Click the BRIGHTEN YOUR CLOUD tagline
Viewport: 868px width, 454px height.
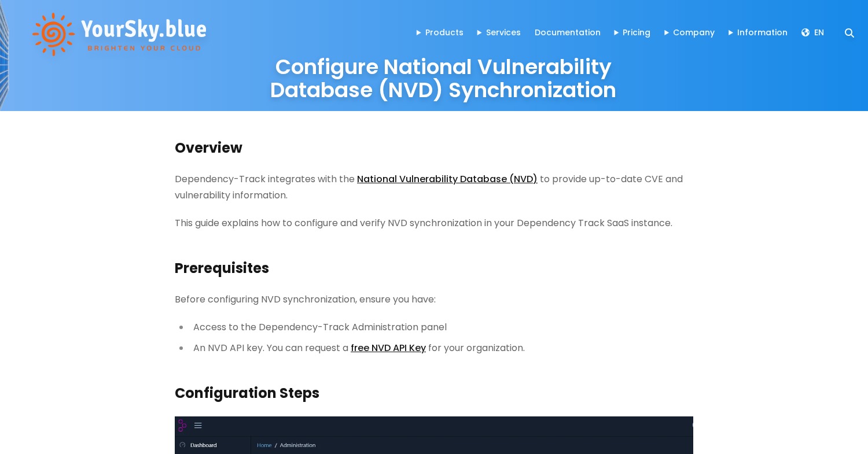point(144,48)
